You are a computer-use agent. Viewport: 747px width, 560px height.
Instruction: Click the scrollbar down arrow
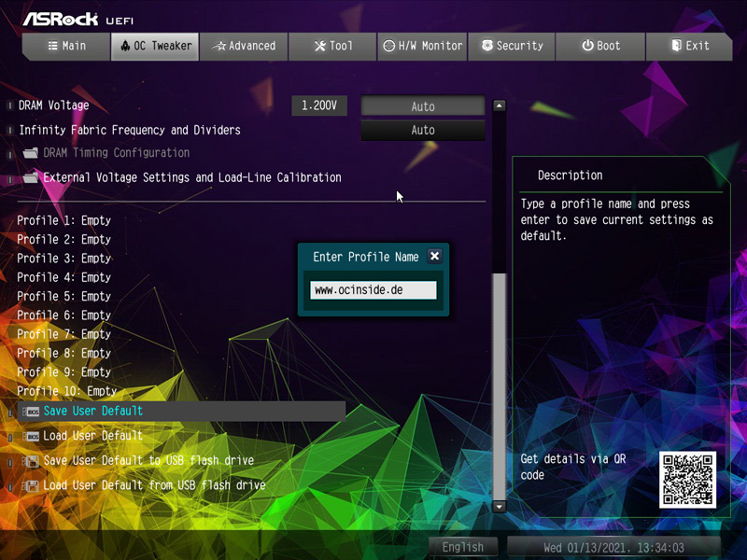coord(499,506)
